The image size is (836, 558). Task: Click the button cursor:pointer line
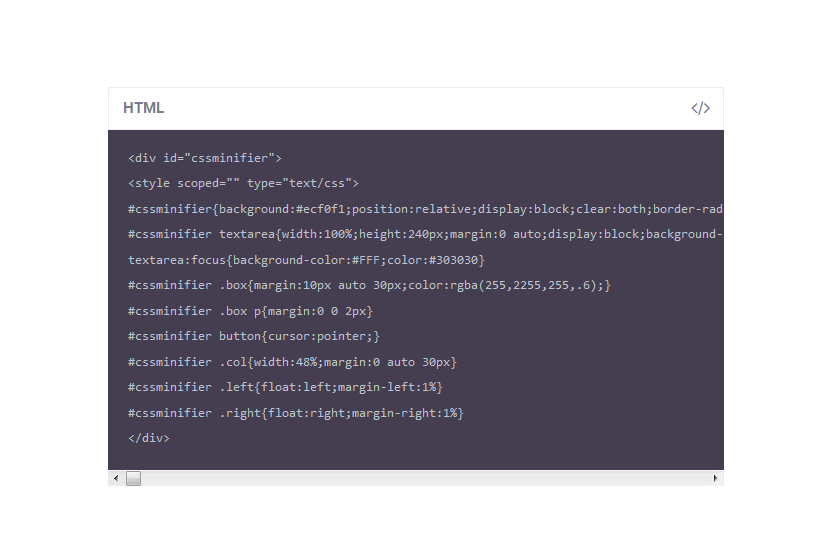[x=254, y=337]
